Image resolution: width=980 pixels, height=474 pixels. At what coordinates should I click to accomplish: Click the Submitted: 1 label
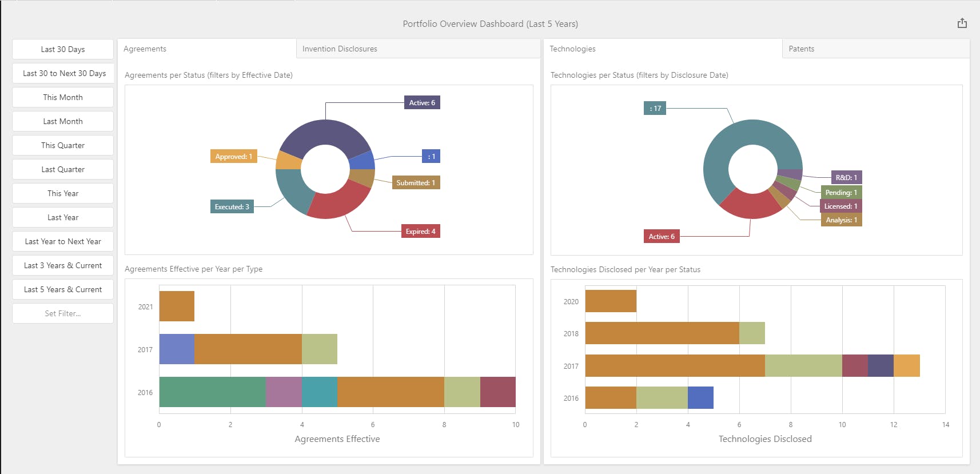click(x=416, y=183)
